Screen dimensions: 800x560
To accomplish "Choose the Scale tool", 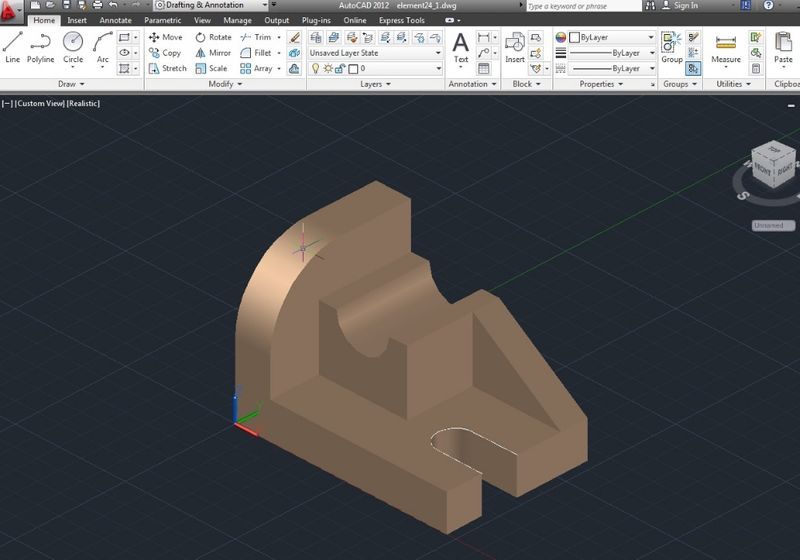I will [x=211, y=68].
